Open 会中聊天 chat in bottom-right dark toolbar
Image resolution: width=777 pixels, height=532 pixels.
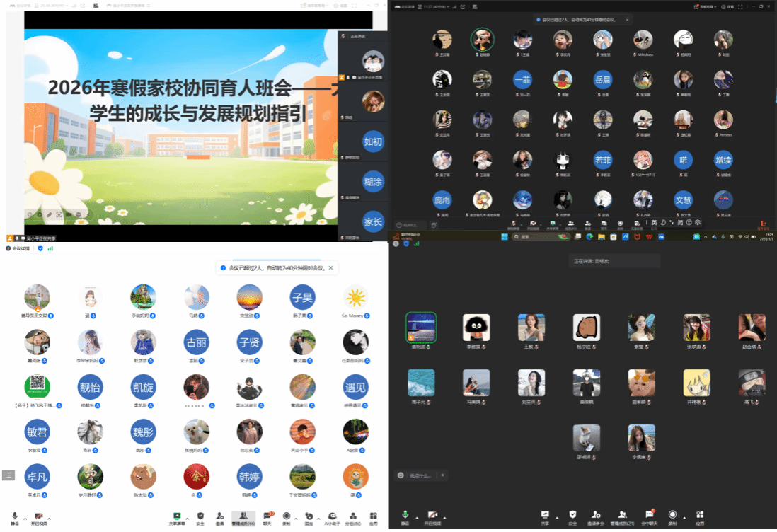click(x=647, y=516)
